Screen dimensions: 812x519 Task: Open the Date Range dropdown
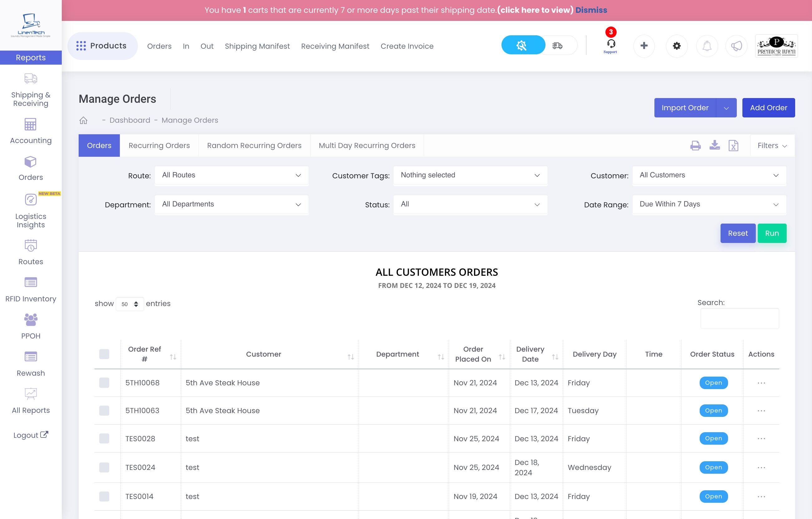[x=709, y=204]
